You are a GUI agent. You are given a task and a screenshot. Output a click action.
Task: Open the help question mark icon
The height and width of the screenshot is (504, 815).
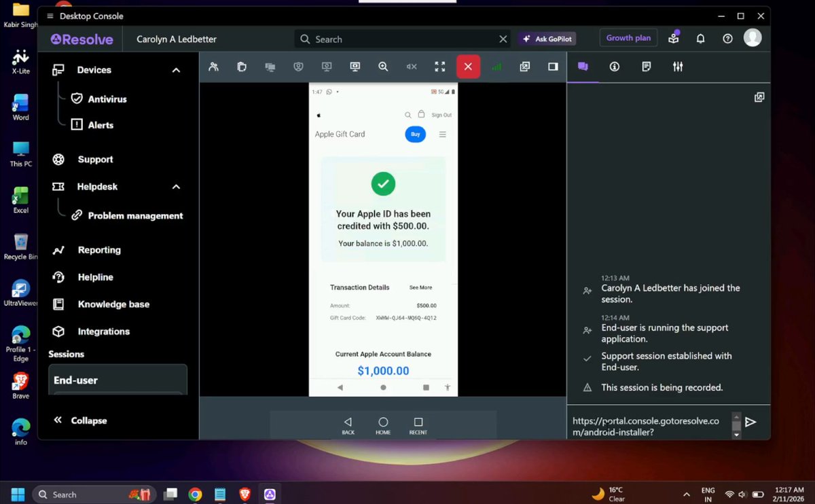(x=727, y=39)
